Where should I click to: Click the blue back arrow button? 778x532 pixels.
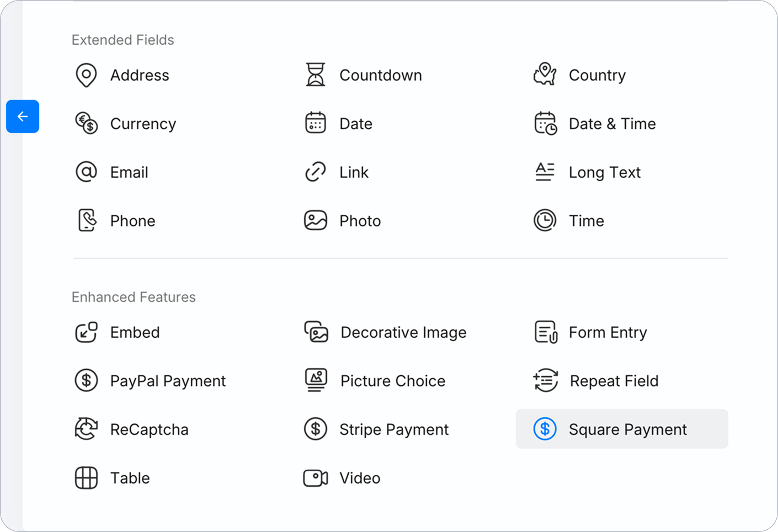point(23,116)
